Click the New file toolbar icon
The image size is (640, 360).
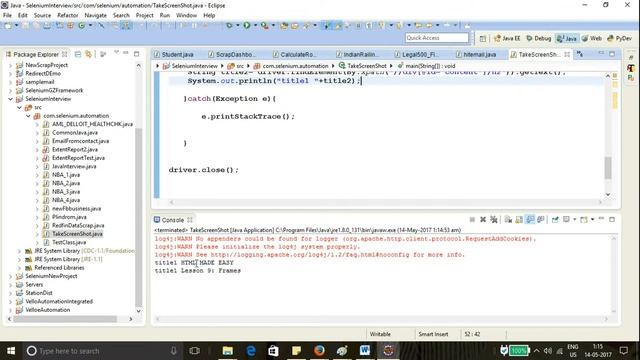[8, 25]
